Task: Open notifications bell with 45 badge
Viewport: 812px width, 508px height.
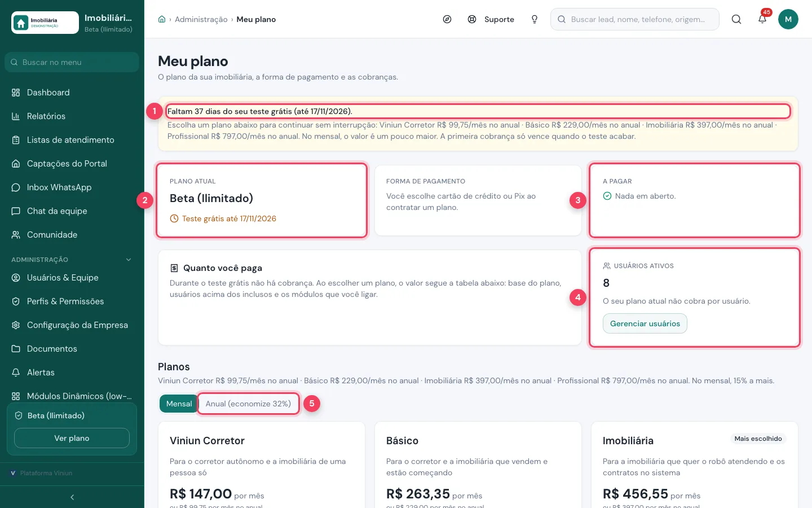Action: coord(762,19)
